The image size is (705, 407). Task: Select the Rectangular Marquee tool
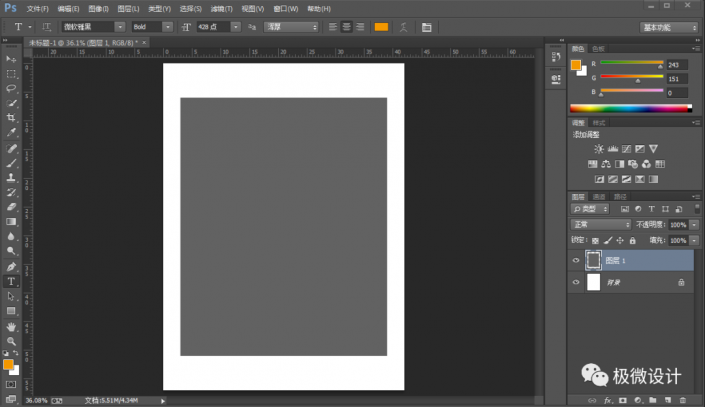point(11,74)
